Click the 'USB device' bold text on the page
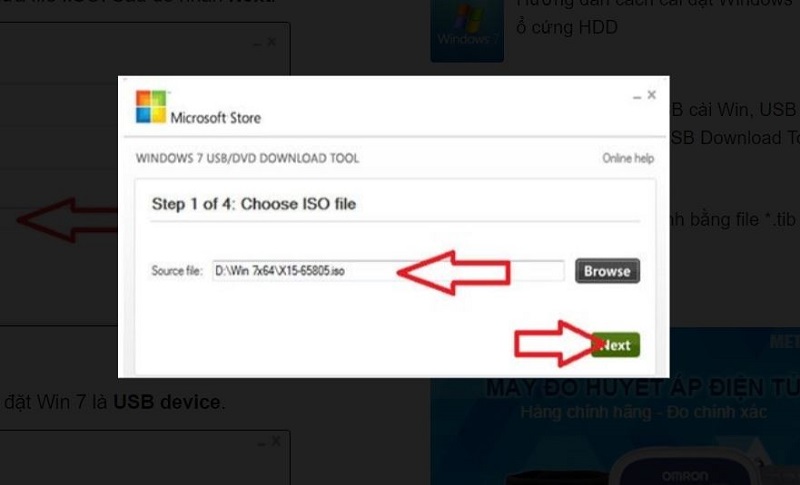This screenshot has width=800, height=485. pos(166,402)
